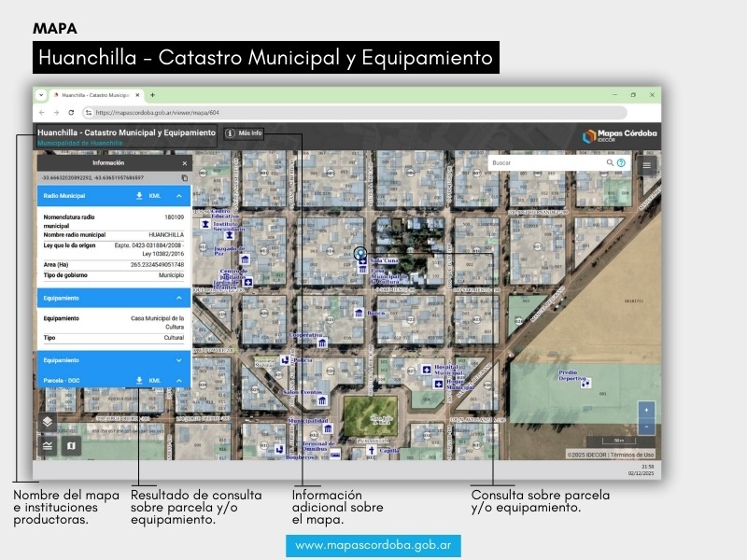Open the hamburger menu on map
Screen dimensions: 747x560
coord(647,165)
